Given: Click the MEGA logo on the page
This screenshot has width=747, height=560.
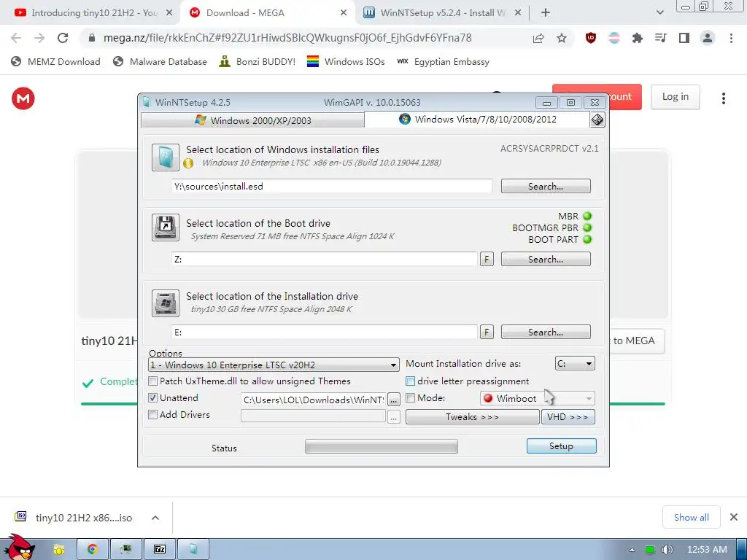Looking at the screenshot, I should (x=23, y=98).
